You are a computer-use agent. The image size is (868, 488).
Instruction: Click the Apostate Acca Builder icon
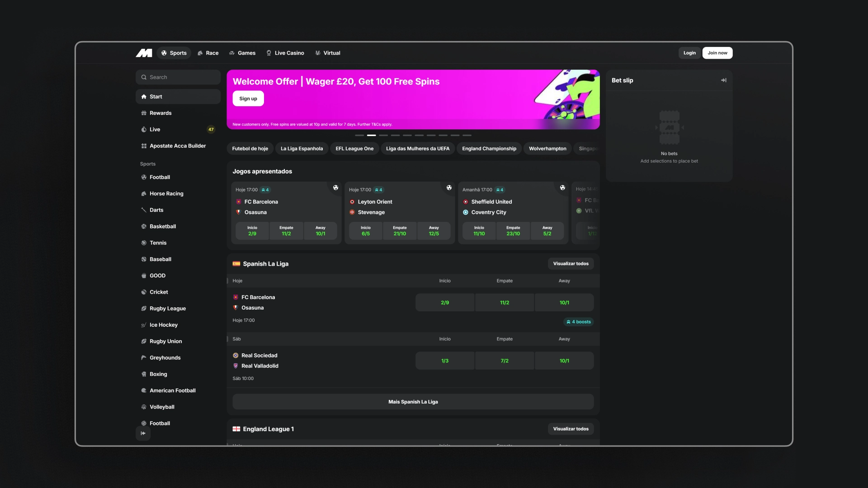(144, 146)
